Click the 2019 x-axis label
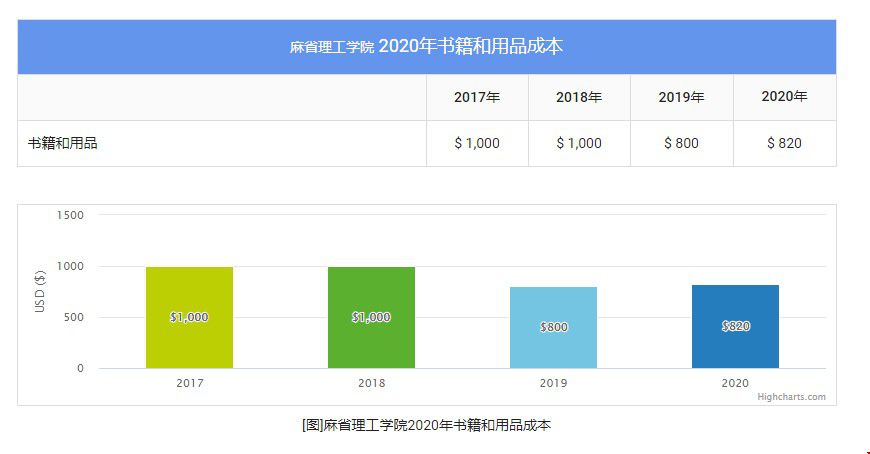Viewport: 870px width, 454px height. click(554, 383)
